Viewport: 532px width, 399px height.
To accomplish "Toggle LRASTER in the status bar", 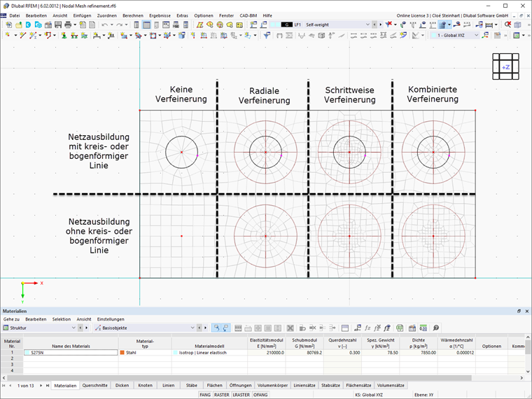I will click(241, 395).
